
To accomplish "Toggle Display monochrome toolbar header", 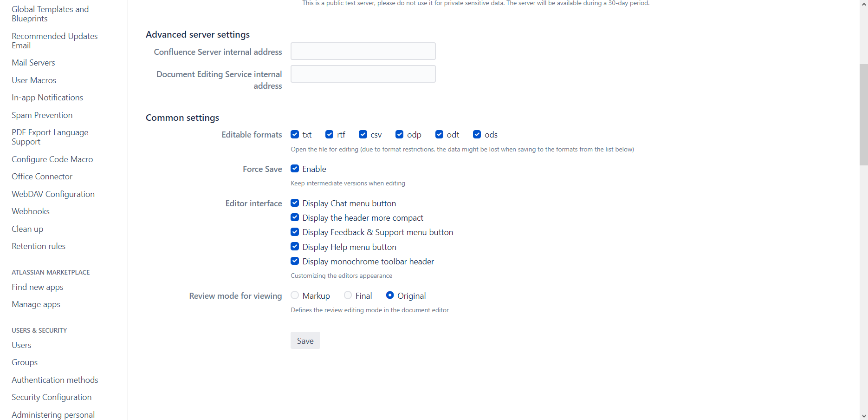I will coord(295,261).
